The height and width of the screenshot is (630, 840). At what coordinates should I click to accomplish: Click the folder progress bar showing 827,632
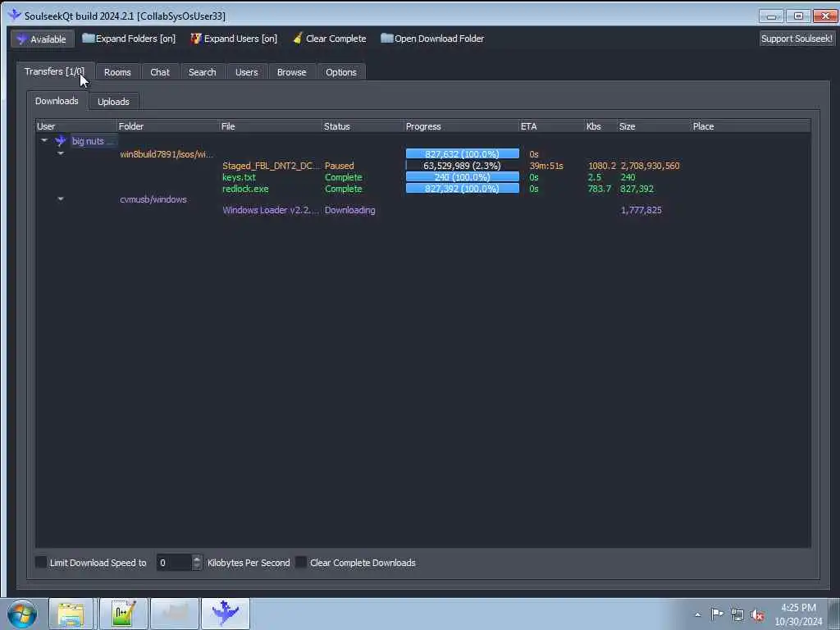(463, 154)
